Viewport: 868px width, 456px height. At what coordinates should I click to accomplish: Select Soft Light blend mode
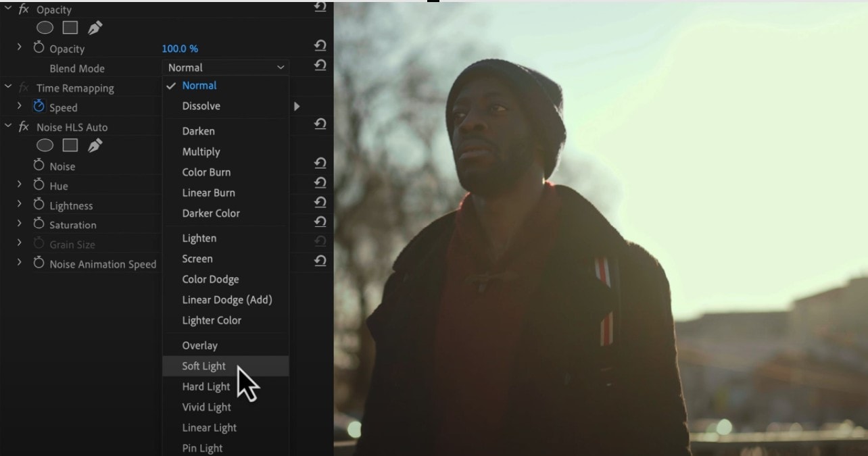pyautogui.click(x=226, y=366)
